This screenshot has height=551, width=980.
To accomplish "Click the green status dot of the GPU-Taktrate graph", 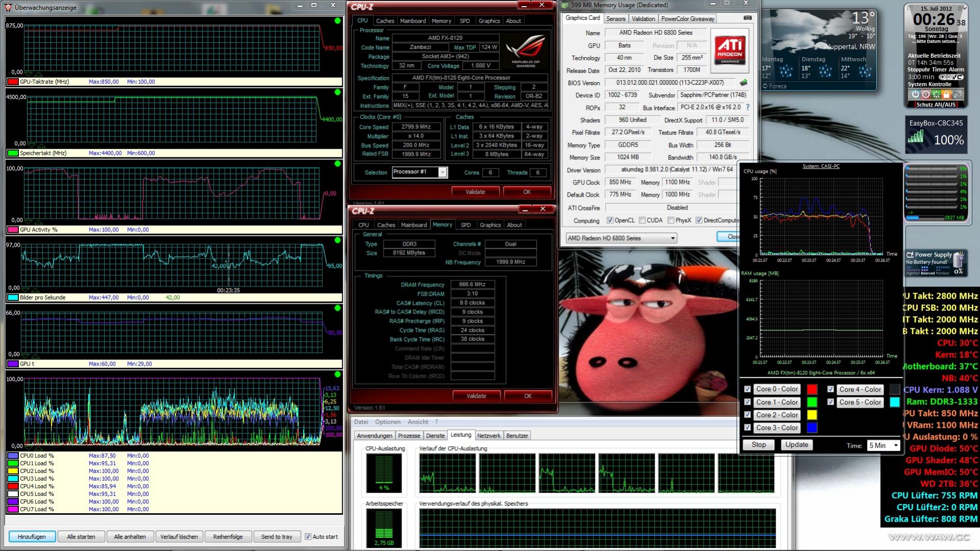I will pyautogui.click(x=338, y=20).
